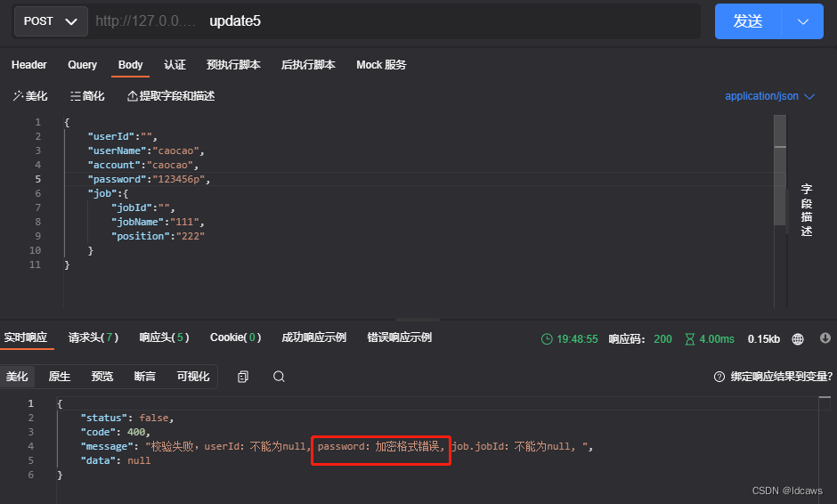The image size is (837, 504).
Task: Expand the arrow beside 发送 button
Action: coord(803,21)
